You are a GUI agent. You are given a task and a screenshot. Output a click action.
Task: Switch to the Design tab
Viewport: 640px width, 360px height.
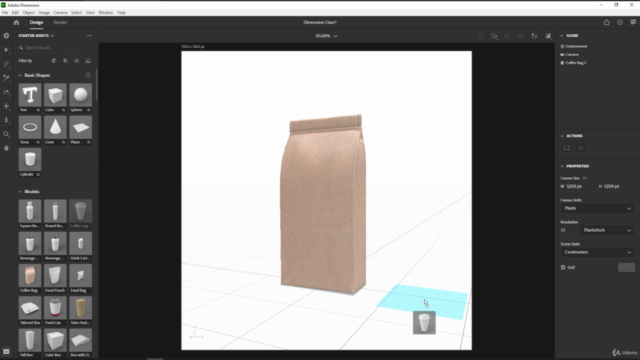[36, 22]
